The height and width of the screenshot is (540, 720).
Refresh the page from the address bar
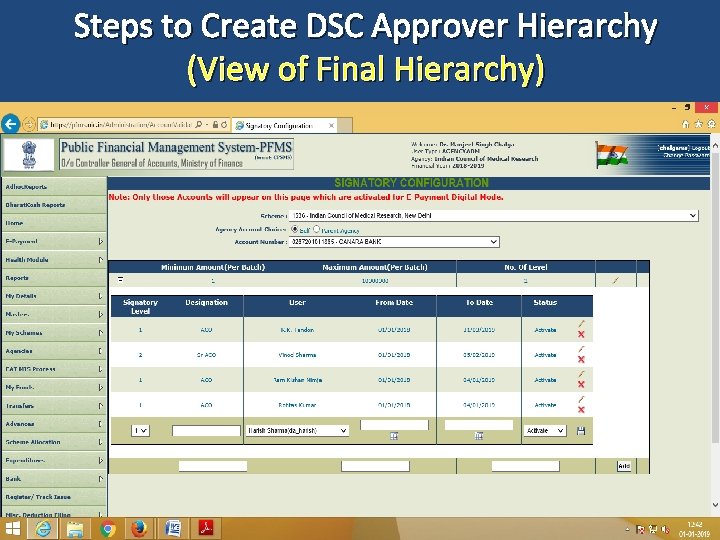pos(224,124)
